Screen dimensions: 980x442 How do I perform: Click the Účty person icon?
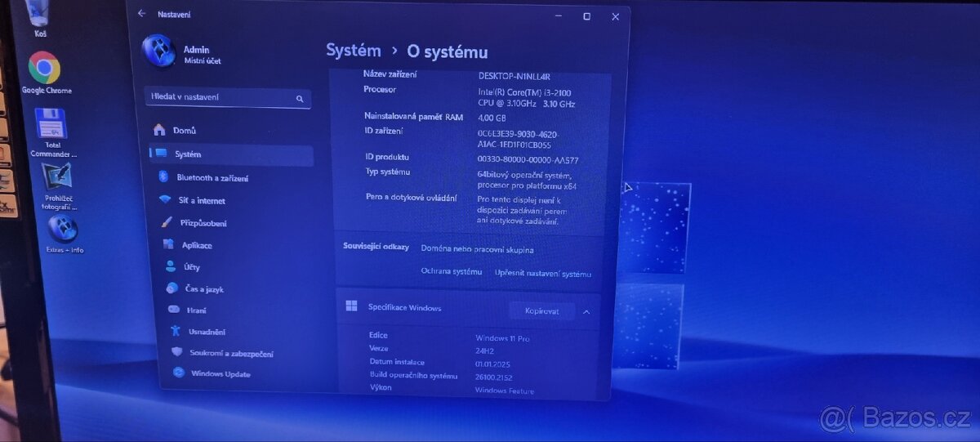[170, 266]
